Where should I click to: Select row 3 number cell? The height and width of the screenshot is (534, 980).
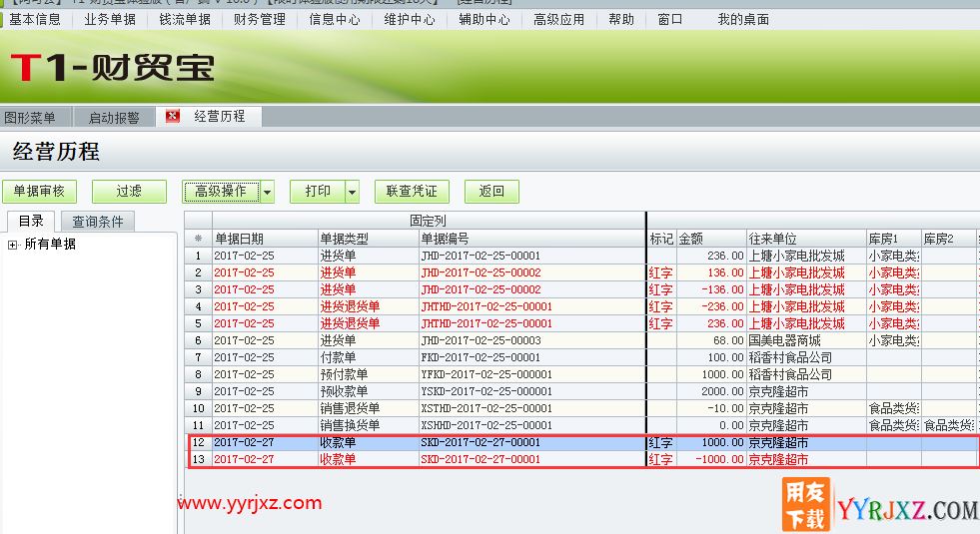point(198,289)
